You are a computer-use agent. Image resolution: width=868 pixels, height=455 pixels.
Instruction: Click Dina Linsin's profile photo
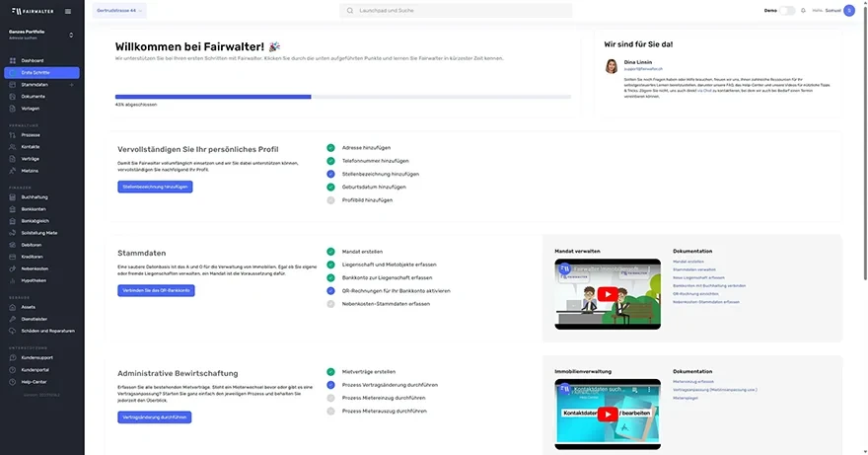(612, 66)
